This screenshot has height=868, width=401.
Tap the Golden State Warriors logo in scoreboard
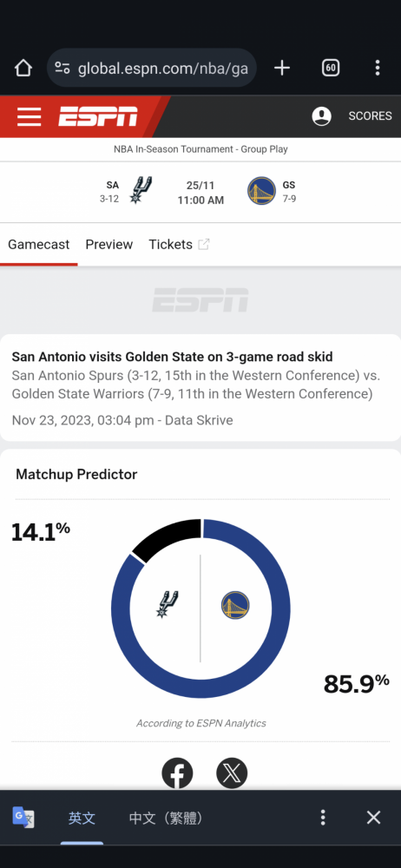coord(261,191)
